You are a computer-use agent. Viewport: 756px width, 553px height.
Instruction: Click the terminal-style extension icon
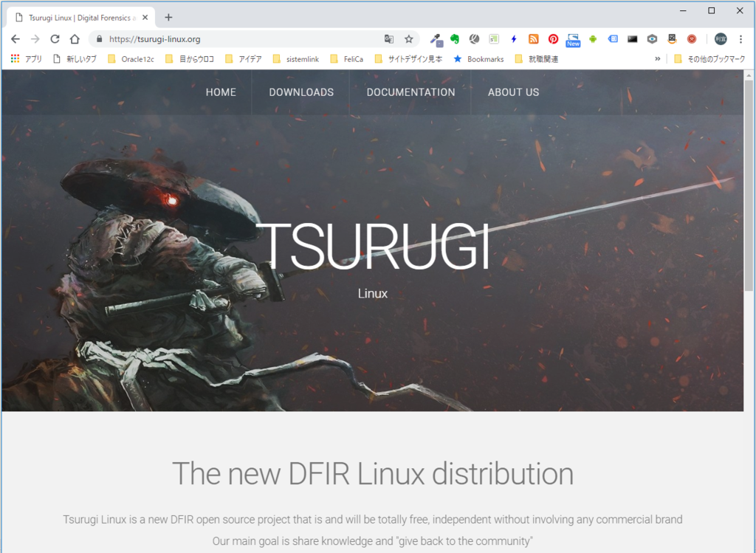[631, 39]
